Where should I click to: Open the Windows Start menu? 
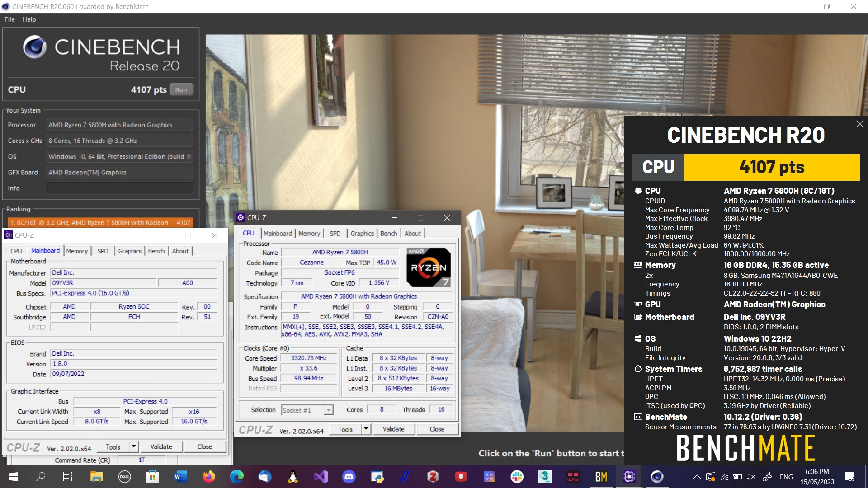coord(13,477)
